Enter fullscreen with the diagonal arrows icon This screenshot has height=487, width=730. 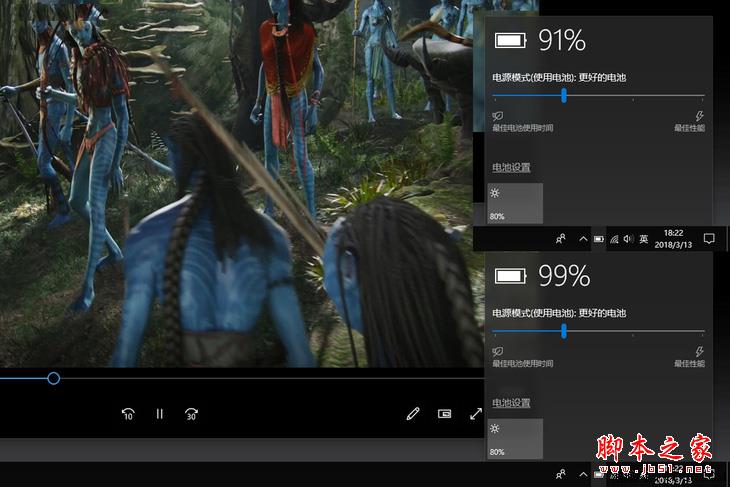coord(476,413)
